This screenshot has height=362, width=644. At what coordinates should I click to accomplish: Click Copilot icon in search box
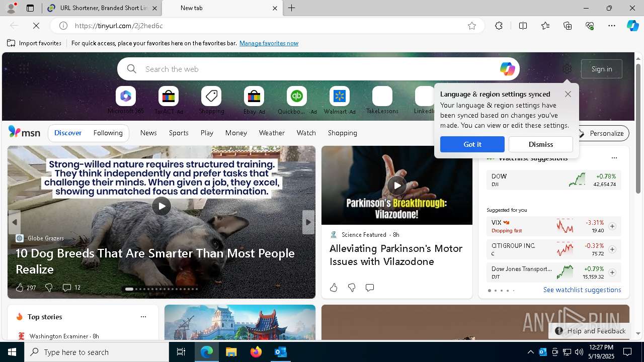click(507, 69)
